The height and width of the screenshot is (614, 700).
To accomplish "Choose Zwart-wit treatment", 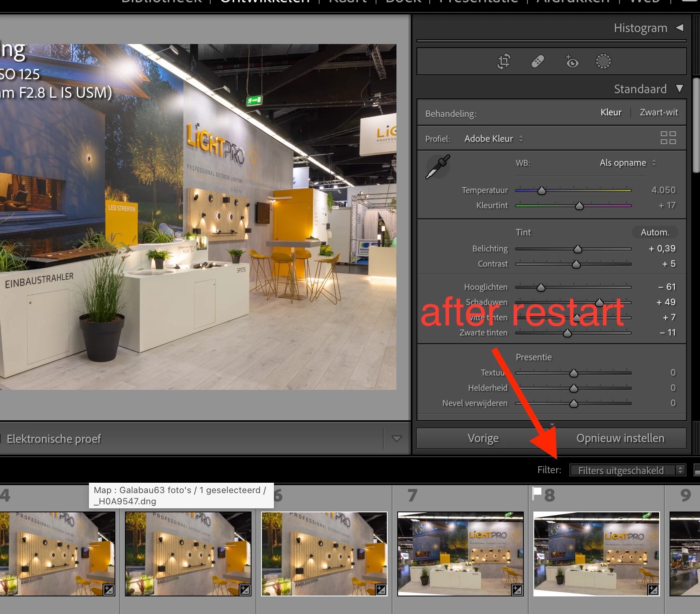I will pos(659,112).
